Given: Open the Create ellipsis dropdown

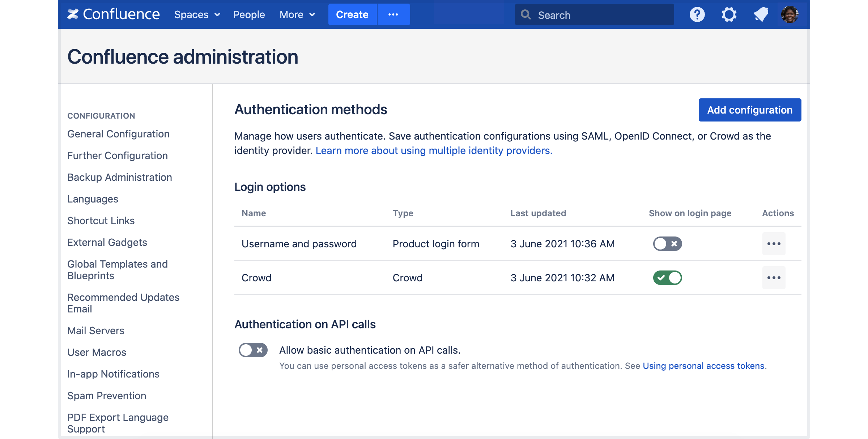Looking at the screenshot, I should pyautogui.click(x=393, y=14).
